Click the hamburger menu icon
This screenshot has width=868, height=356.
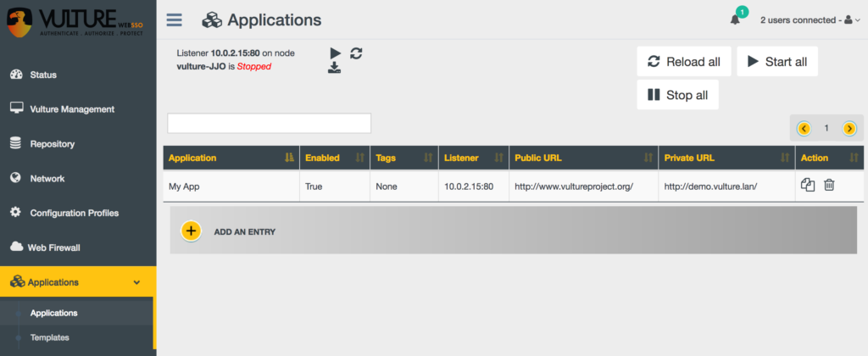175,20
